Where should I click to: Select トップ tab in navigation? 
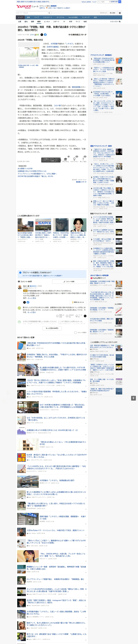pos(20,17)
